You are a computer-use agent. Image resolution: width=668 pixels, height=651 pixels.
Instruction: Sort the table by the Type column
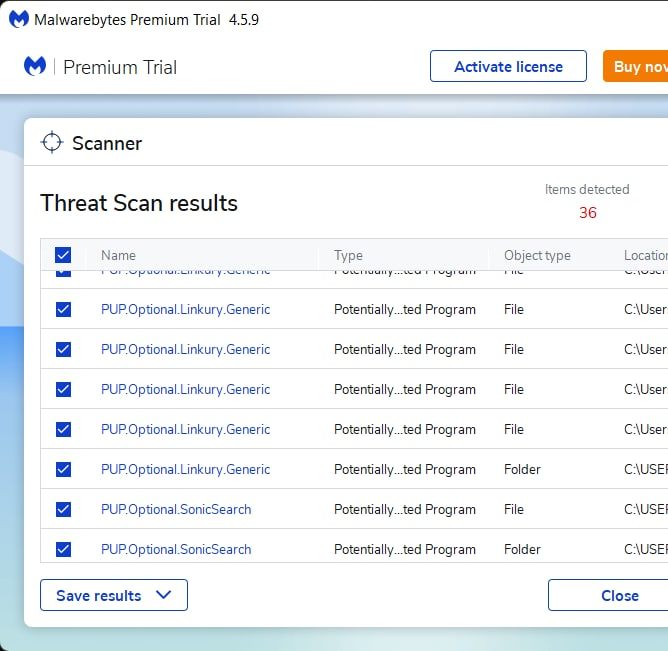tap(348, 255)
